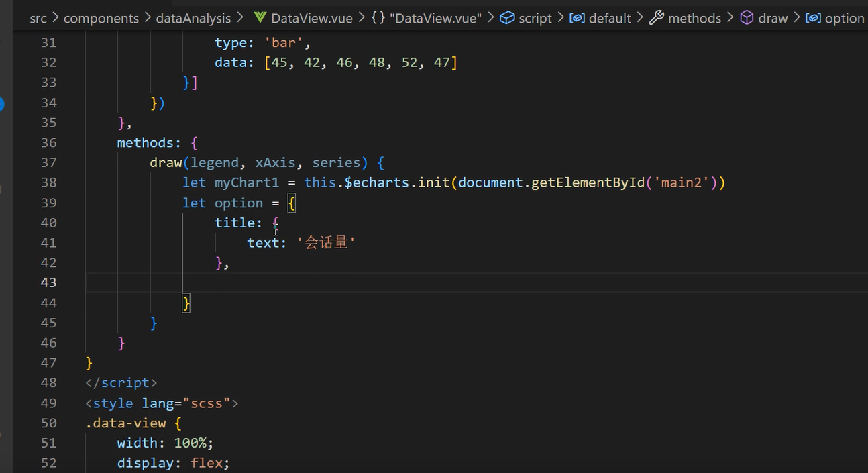Open the script cube breadcrumb symbol
Image resolution: width=868 pixels, height=473 pixels.
[526, 18]
